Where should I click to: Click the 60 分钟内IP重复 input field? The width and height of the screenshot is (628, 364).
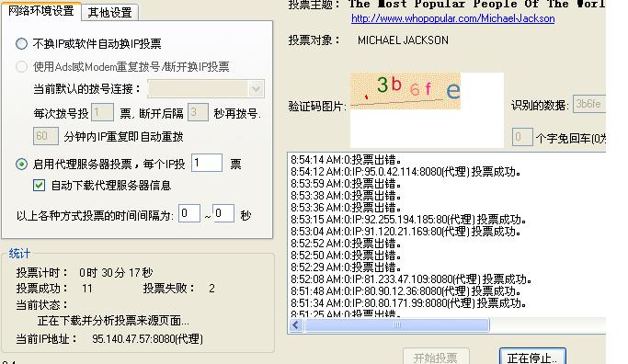tap(46, 136)
